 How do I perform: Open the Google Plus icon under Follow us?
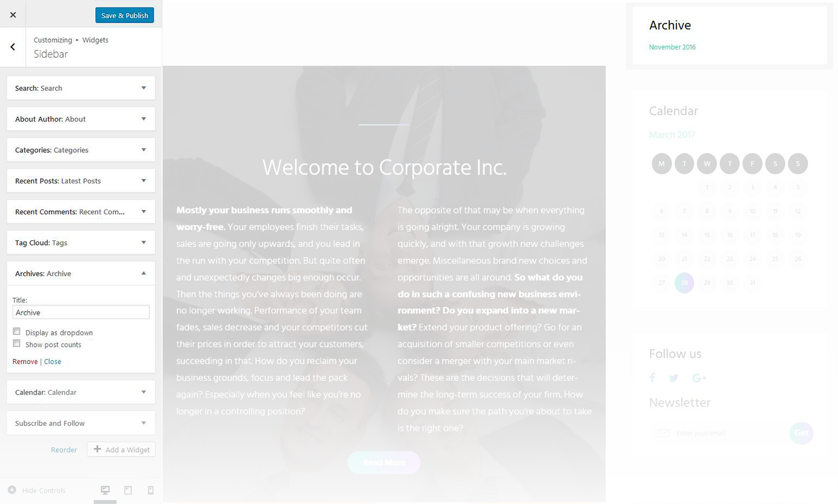click(x=699, y=378)
